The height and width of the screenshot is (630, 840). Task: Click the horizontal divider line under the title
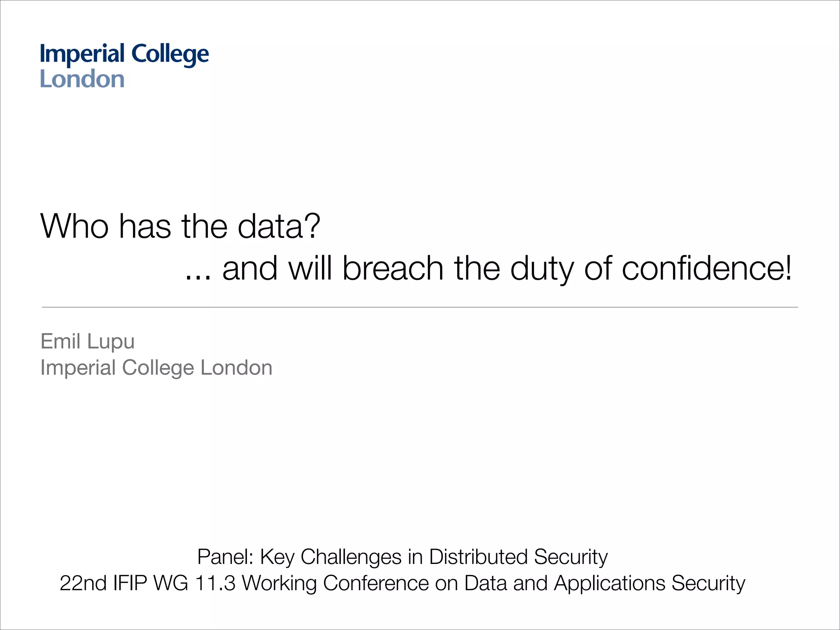point(420,307)
